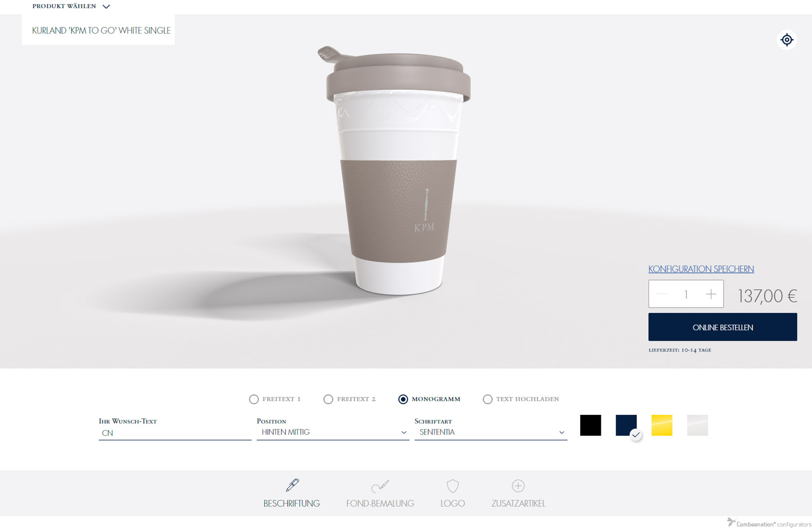Click the shield icon for Logo

click(452, 486)
